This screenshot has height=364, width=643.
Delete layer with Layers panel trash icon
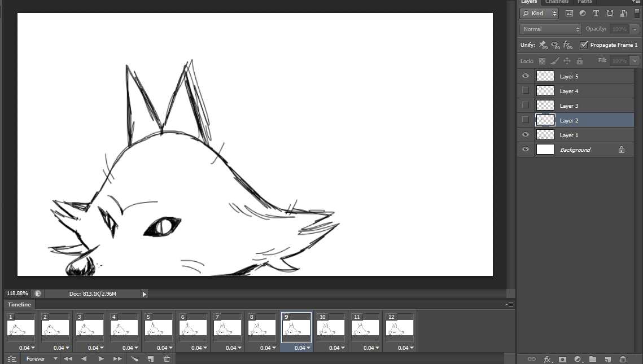point(623,359)
